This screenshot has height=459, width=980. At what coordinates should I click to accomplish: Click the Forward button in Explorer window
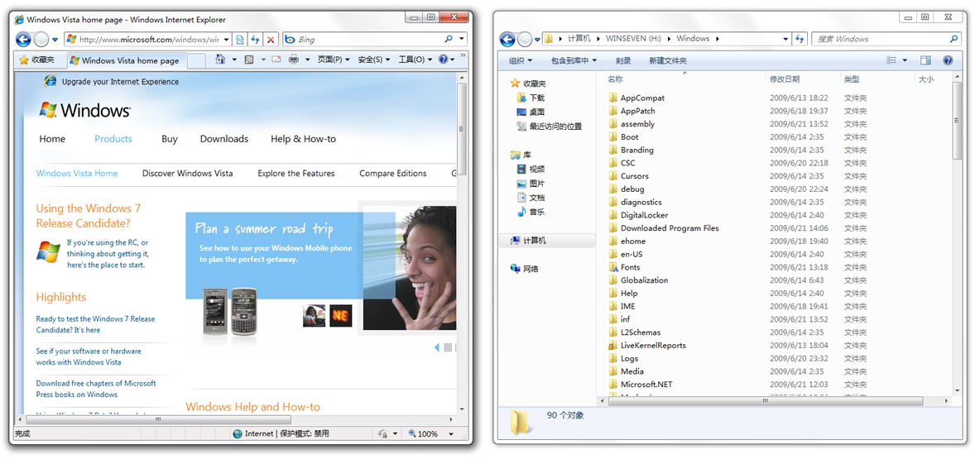click(x=525, y=40)
